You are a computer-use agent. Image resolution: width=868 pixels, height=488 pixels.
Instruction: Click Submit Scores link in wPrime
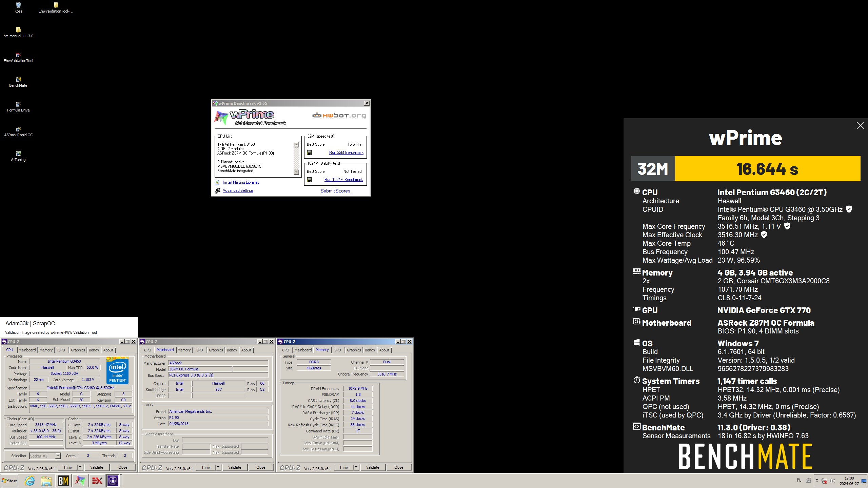click(335, 191)
